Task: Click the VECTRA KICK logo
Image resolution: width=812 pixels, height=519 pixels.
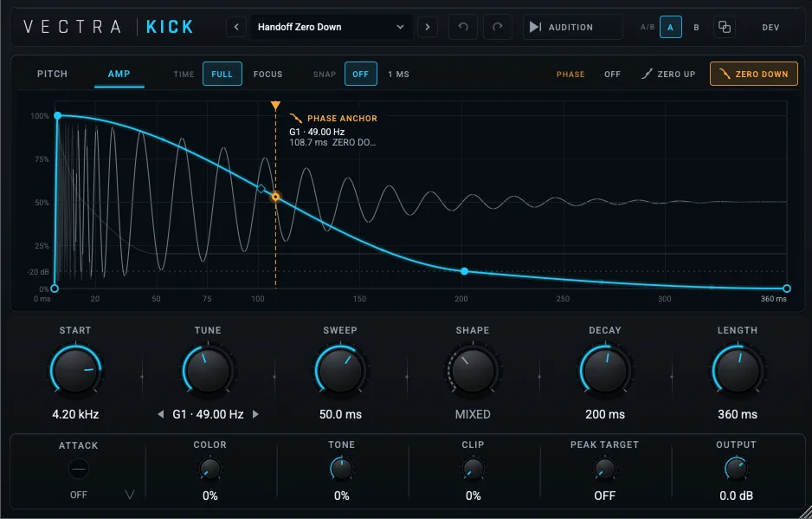Action: click(108, 27)
